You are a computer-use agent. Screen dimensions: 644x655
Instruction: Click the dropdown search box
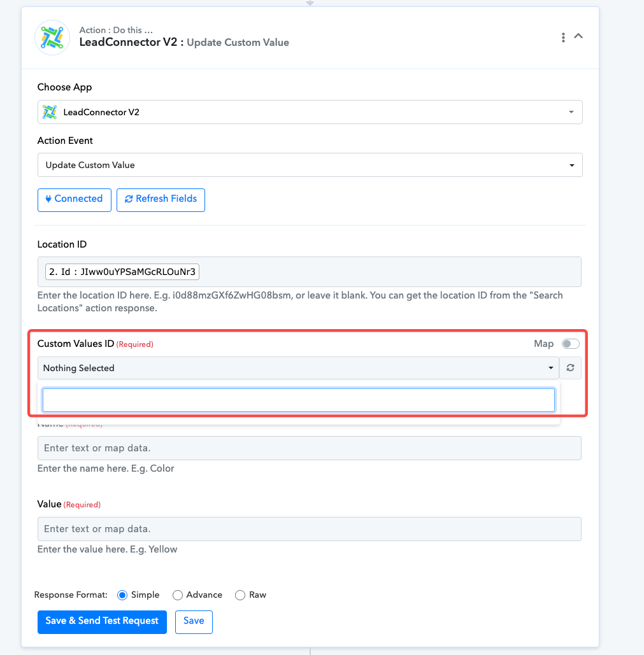pyautogui.click(x=298, y=400)
